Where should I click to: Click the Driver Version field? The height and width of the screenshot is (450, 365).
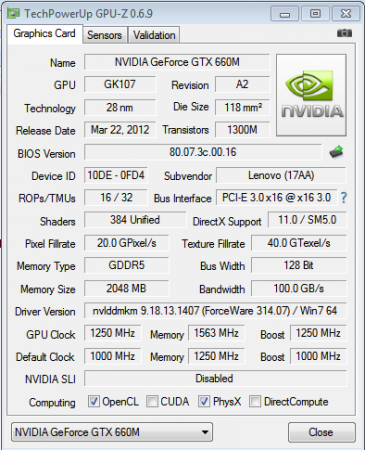[215, 311]
